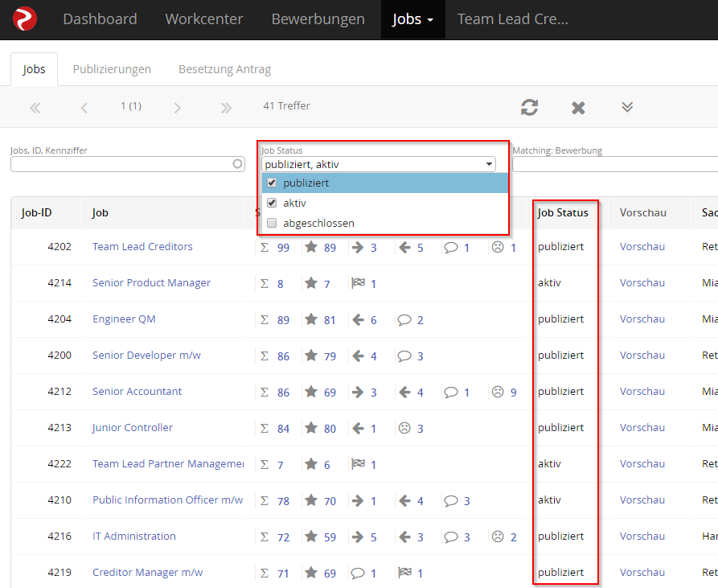Open Team Lead Partner Management job link

pos(168,463)
